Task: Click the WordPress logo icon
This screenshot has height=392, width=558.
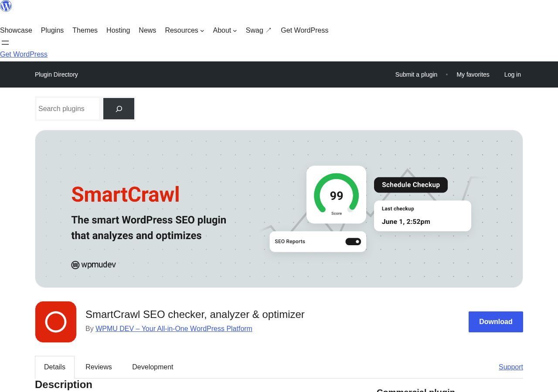Action: click(x=6, y=6)
